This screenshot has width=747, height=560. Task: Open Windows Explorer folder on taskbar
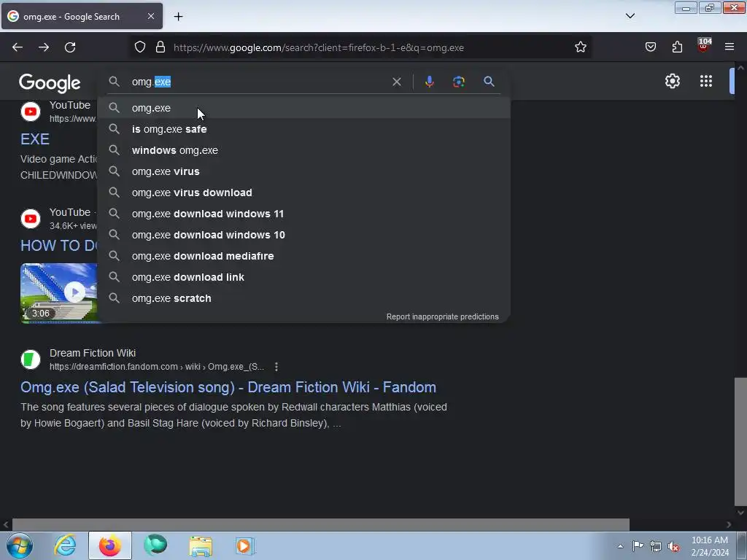point(201,545)
